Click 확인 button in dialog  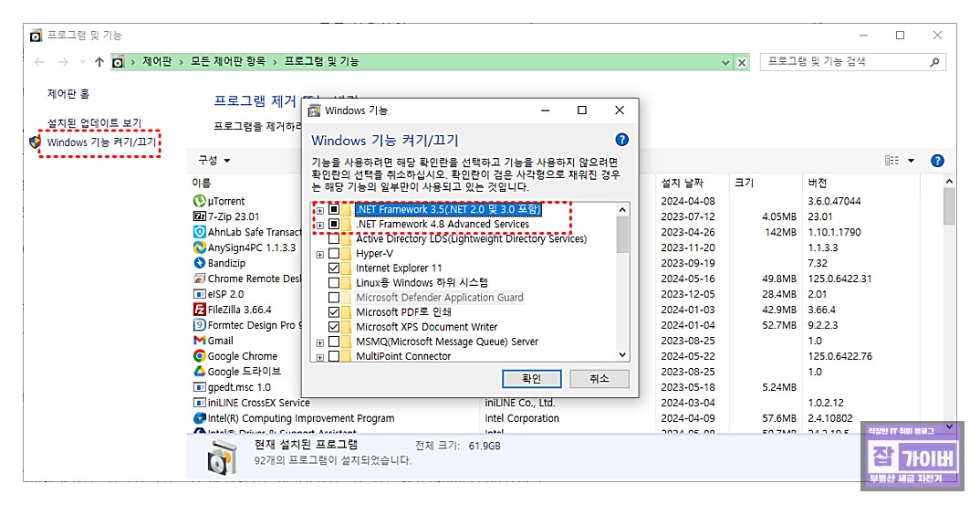click(x=531, y=379)
